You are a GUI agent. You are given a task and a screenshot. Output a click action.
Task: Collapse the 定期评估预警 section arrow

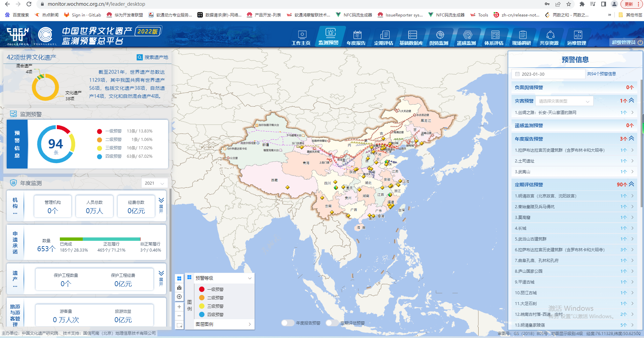(631, 184)
